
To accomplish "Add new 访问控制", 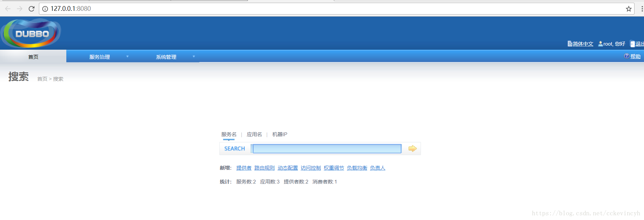I will [311, 168].
